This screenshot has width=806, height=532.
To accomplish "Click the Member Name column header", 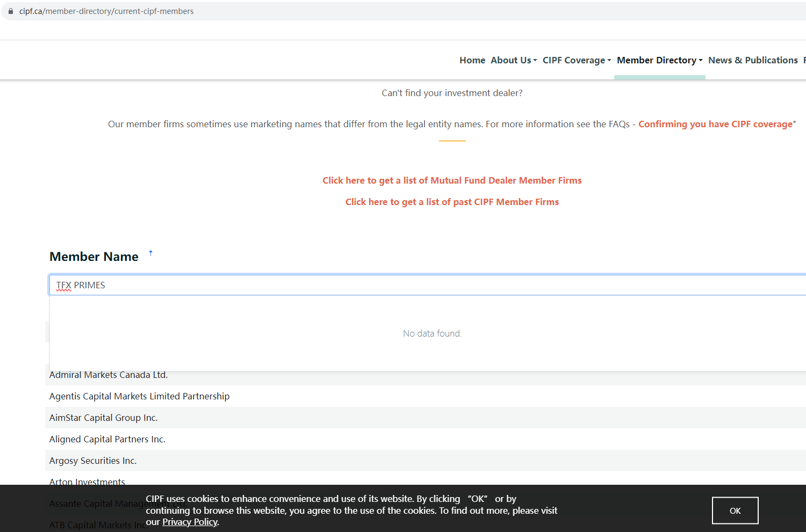I will 94,257.
